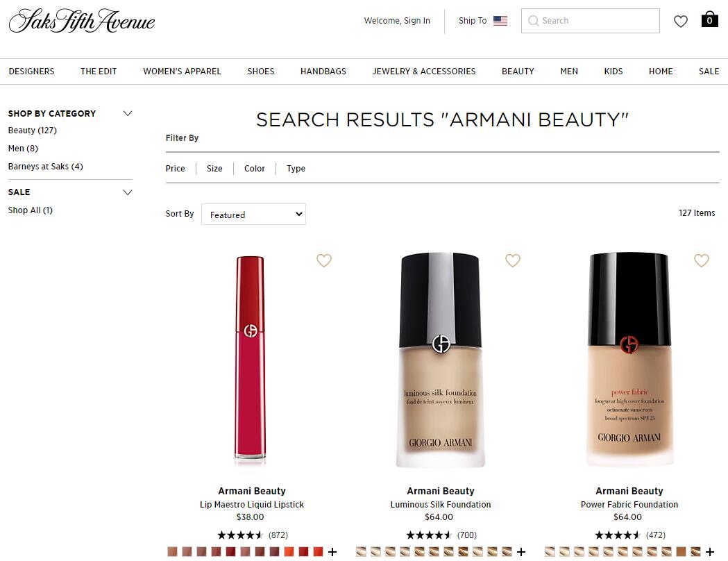Open the shopping bag icon
The height and width of the screenshot is (561, 728).
[709, 19]
